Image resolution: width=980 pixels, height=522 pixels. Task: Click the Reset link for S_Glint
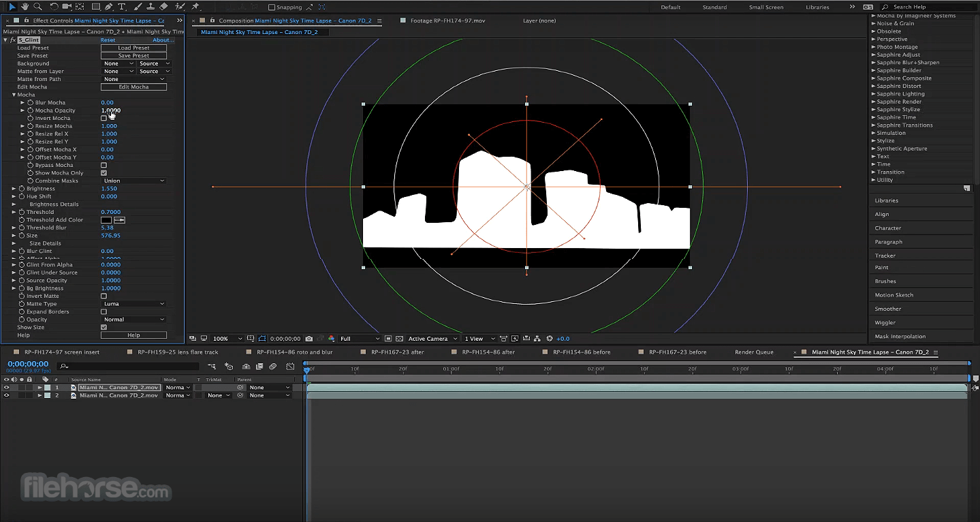[x=108, y=40]
